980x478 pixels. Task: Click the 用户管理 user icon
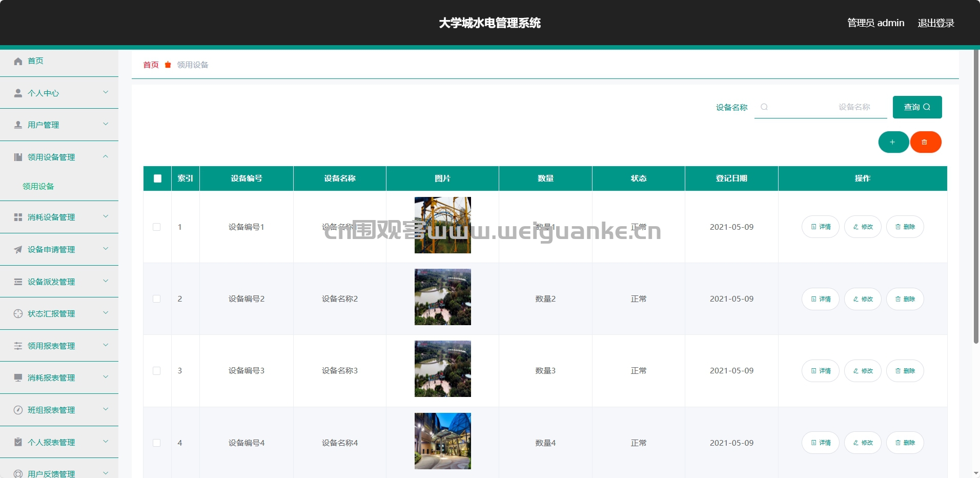point(18,125)
